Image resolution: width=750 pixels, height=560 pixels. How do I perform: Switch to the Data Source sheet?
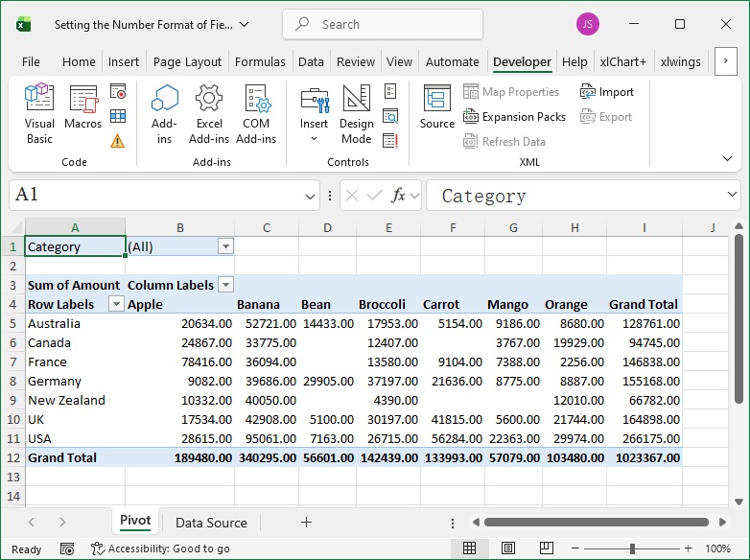point(211,523)
